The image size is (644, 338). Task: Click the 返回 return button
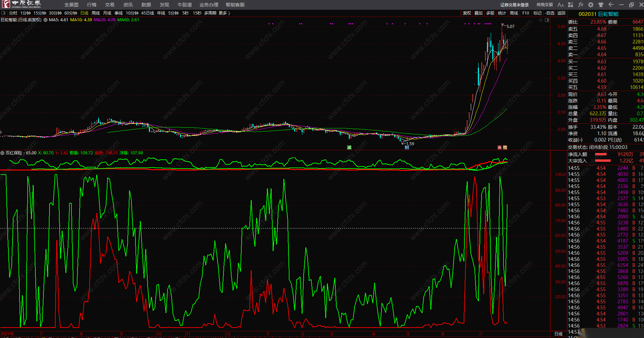pos(561,13)
